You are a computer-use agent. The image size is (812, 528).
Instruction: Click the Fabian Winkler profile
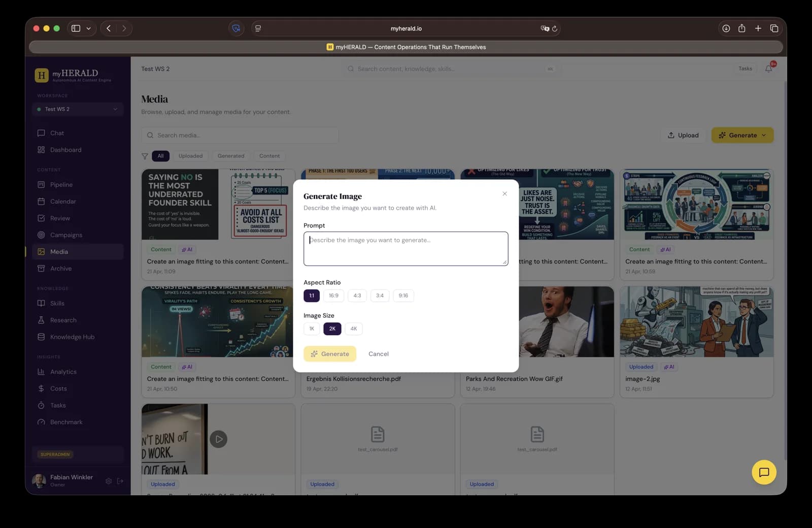click(x=63, y=480)
